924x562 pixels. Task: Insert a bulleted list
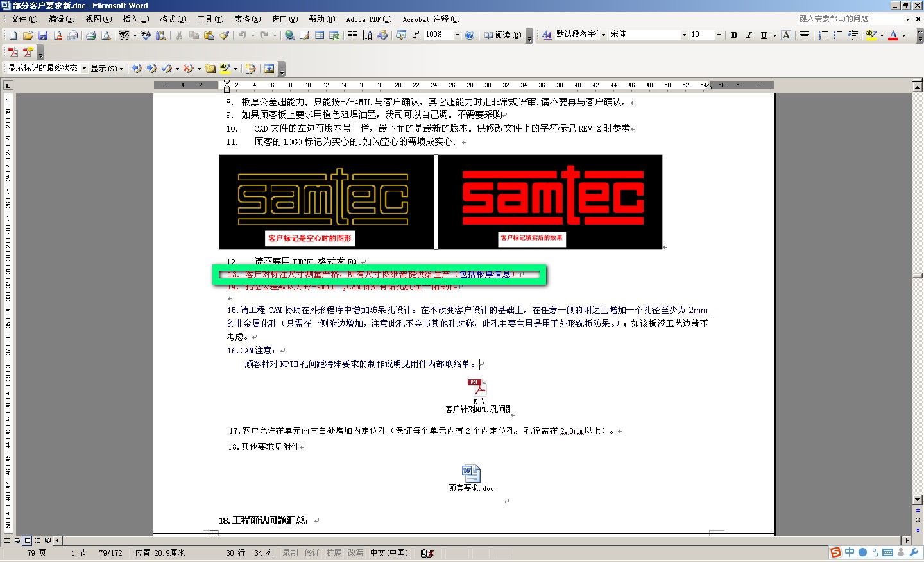pyautogui.click(x=838, y=35)
